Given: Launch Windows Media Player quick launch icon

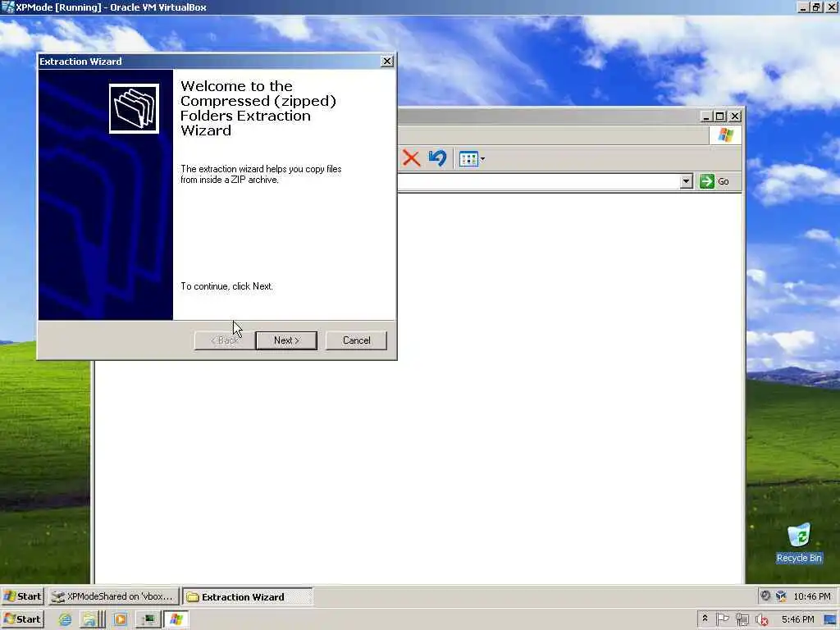Looking at the screenshot, I should pyautogui.click(x=120, y=619).
